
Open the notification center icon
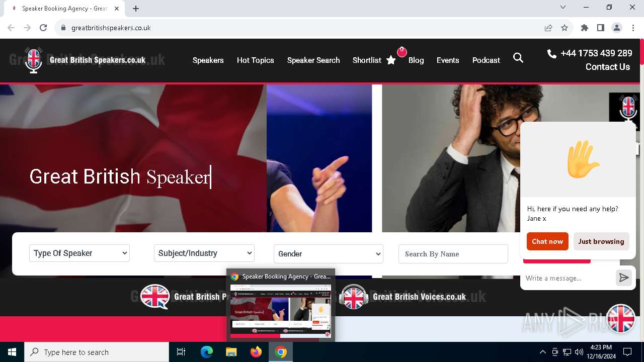(x=627, y=352)
